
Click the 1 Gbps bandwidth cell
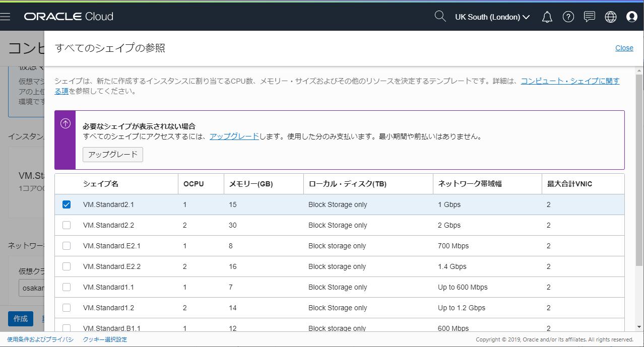(449, 204)
